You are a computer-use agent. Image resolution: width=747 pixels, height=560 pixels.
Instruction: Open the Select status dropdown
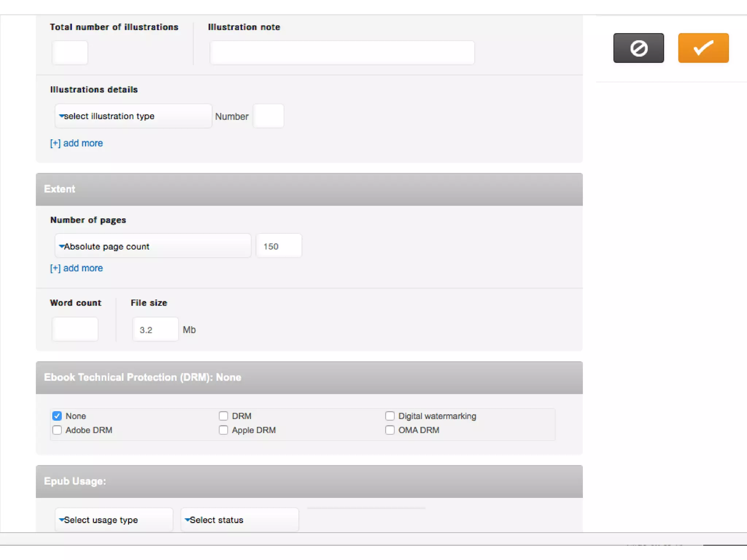[239, 520]
